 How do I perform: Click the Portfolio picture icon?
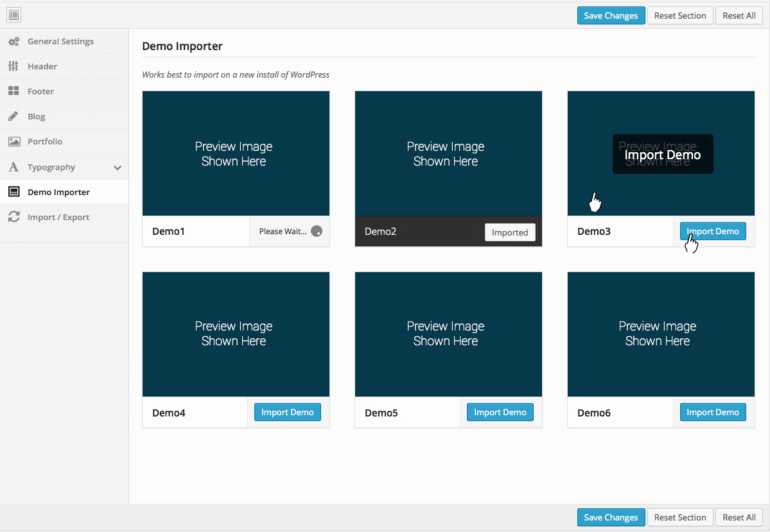pos(14,141)
